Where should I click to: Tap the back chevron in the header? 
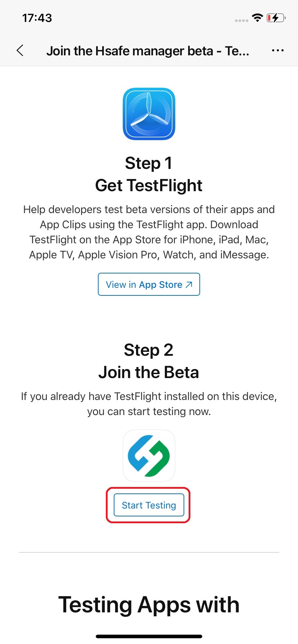20,51
